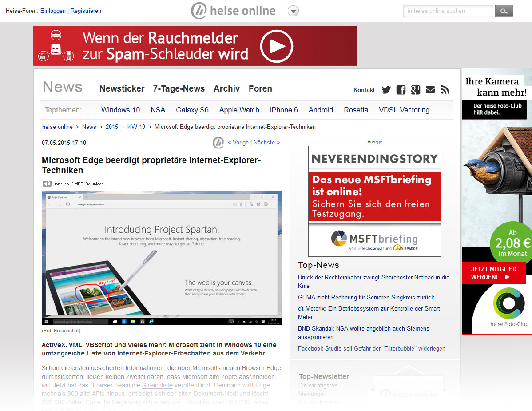The image size is (532, 411).
Task: Open Facebook-Studie Filterbubble article
Action: 372,348
